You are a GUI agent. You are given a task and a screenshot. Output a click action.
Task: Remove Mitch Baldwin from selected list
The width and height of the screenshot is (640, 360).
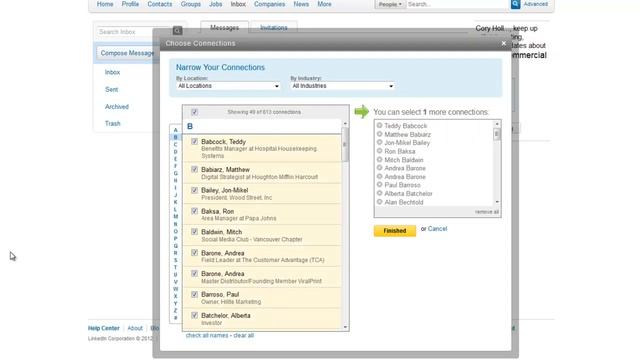coord(380,160)
